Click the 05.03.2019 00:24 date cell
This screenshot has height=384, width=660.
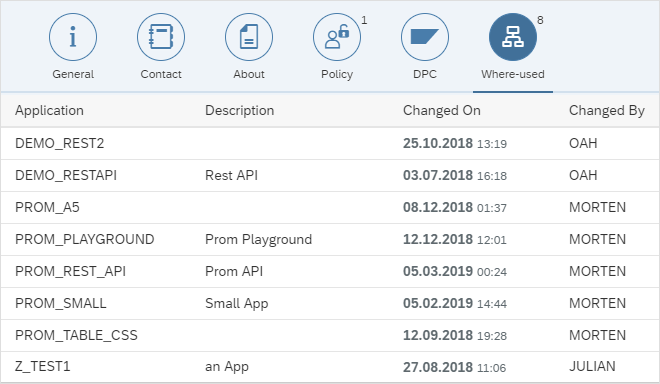click(x=455, y=272)
